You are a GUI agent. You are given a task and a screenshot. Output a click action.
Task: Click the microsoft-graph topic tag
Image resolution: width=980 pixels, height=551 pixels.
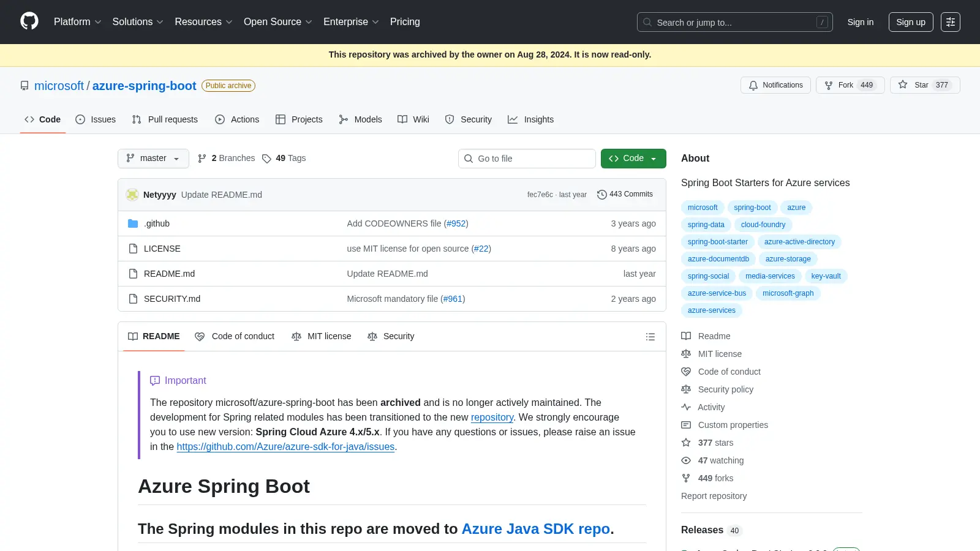coord(788,293)
